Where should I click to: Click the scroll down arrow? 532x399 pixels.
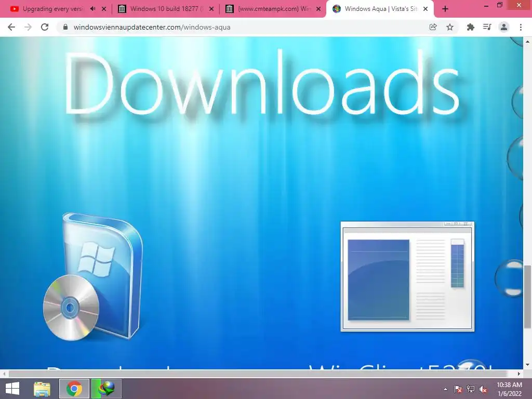pos(527,365)
